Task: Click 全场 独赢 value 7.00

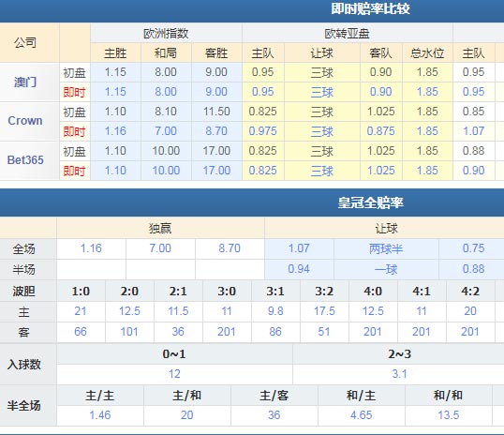Action: tap(160, 248)
